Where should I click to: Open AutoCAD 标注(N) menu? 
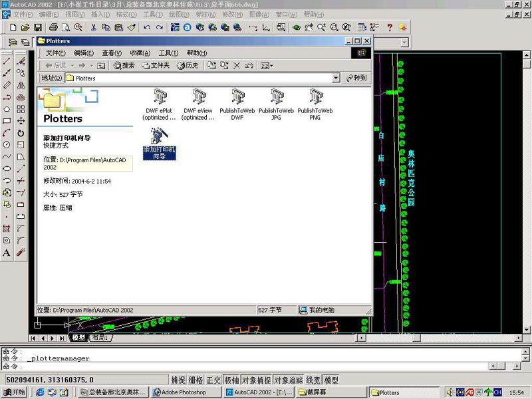click(x=205, y=15)
